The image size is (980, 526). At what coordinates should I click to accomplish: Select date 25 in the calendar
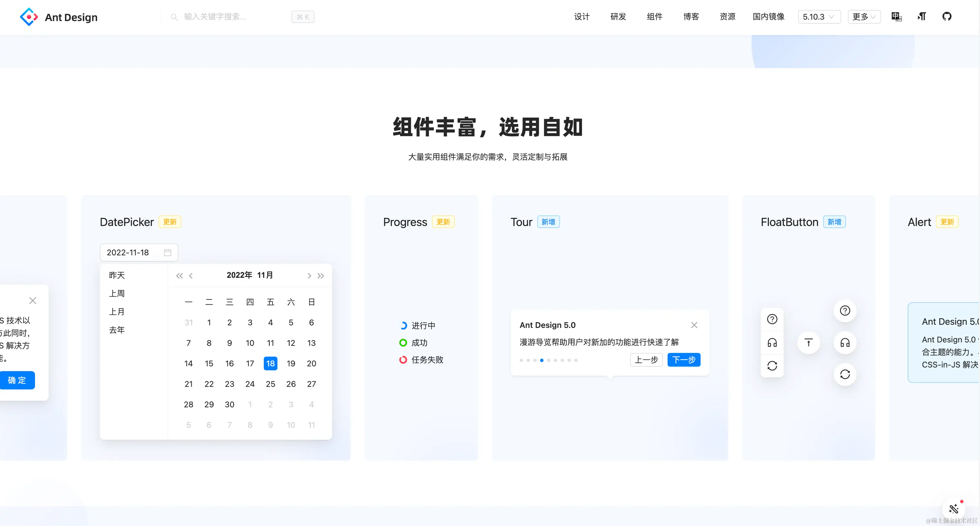click(x=271, y=384)
